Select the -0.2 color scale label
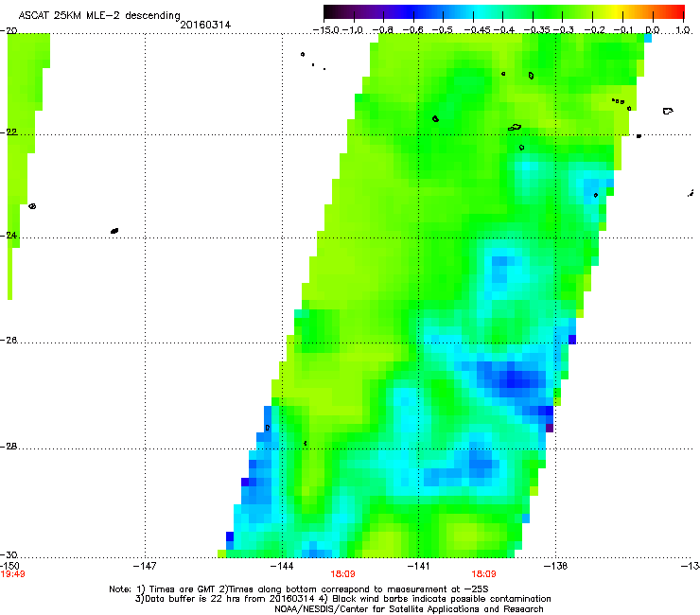 click(x=594, y=30)
